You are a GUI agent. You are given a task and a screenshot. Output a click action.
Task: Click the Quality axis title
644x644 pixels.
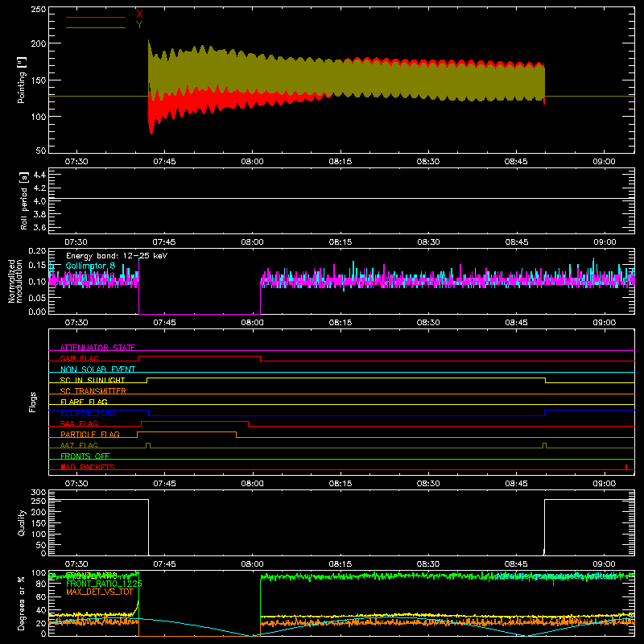point(22,522)
